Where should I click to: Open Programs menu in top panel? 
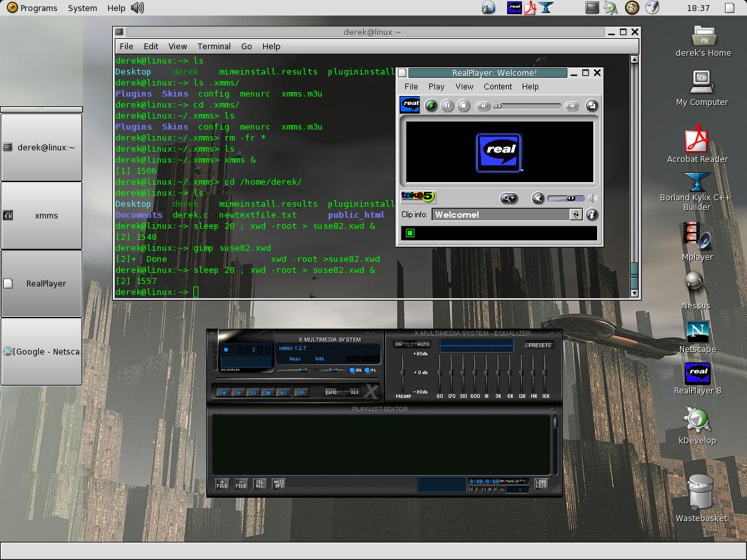tap(31, 8)
